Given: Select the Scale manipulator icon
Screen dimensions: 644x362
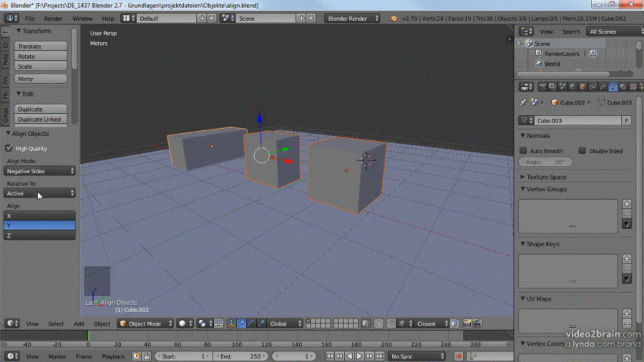Looking at the screenshot, I should (x=261, y=324).
